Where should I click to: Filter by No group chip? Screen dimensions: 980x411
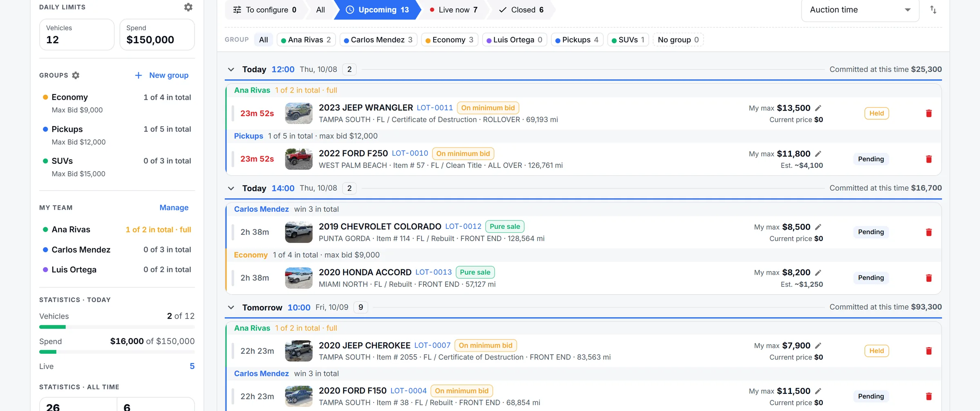pos(678,40)
